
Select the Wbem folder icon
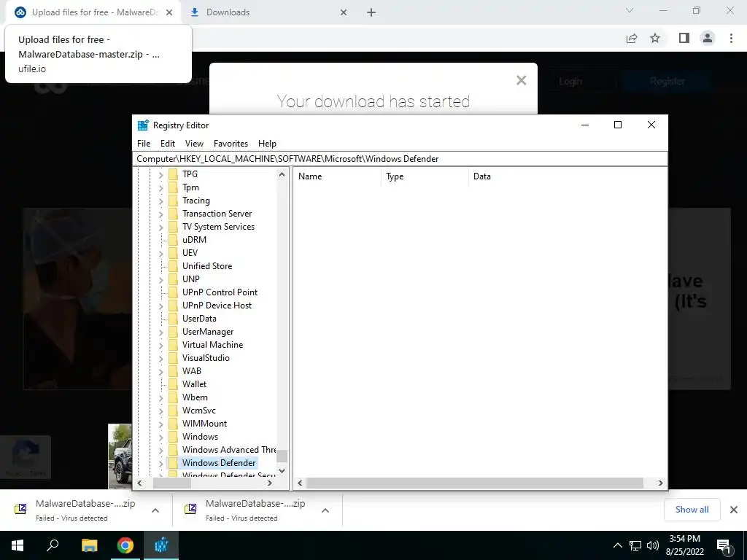click(173, 397)
